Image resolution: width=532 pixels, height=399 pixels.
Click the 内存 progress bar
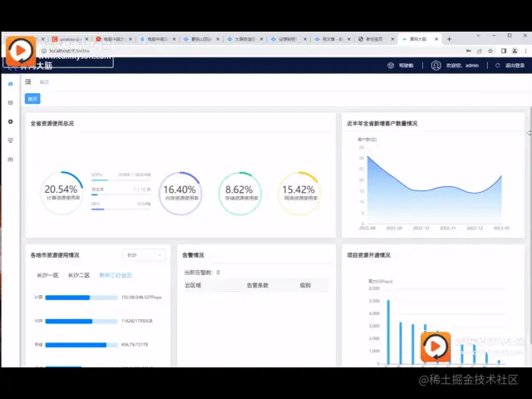(81, 322)
